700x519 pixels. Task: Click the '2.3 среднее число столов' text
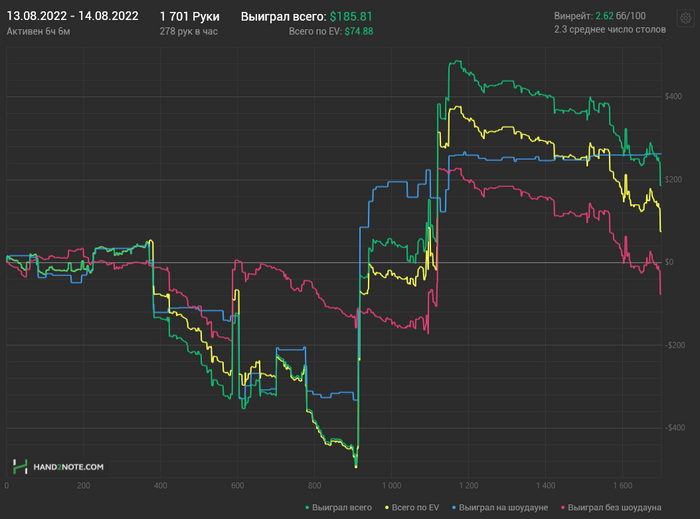point(610,29)
